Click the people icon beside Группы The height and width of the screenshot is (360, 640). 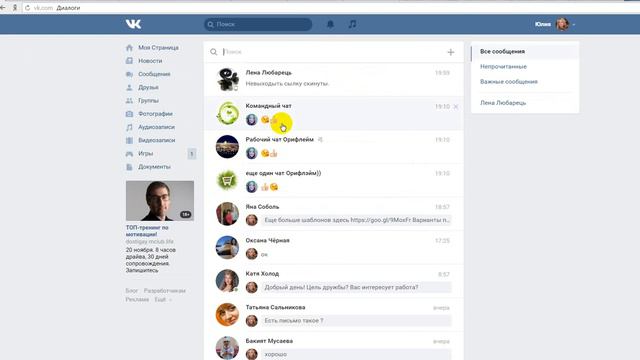pos(129,100)
